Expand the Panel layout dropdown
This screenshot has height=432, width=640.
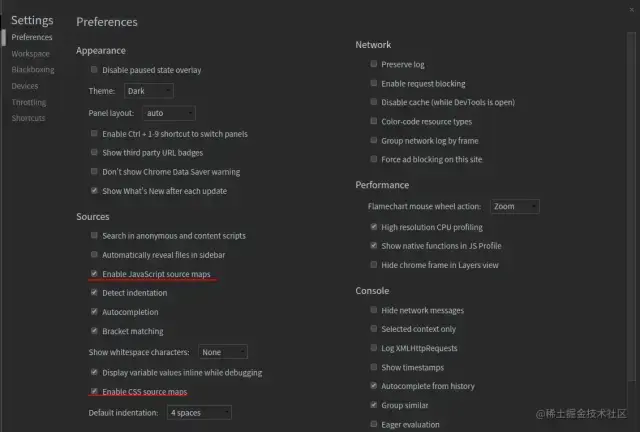coord(168,113)
